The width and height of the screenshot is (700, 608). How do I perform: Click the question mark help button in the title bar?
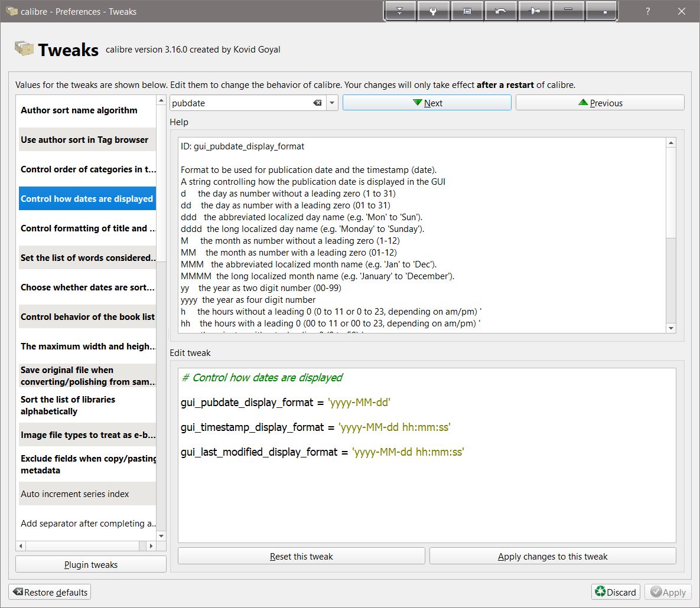pos(647,12)
